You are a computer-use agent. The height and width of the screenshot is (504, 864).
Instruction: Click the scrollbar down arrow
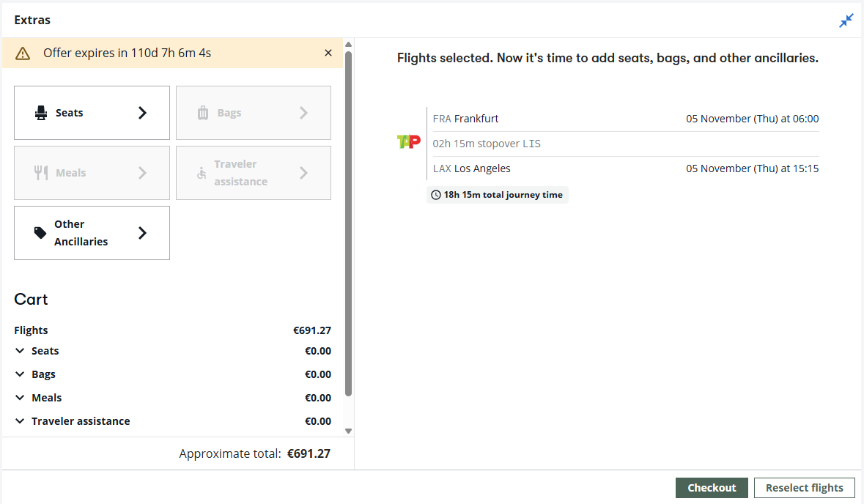348,431
